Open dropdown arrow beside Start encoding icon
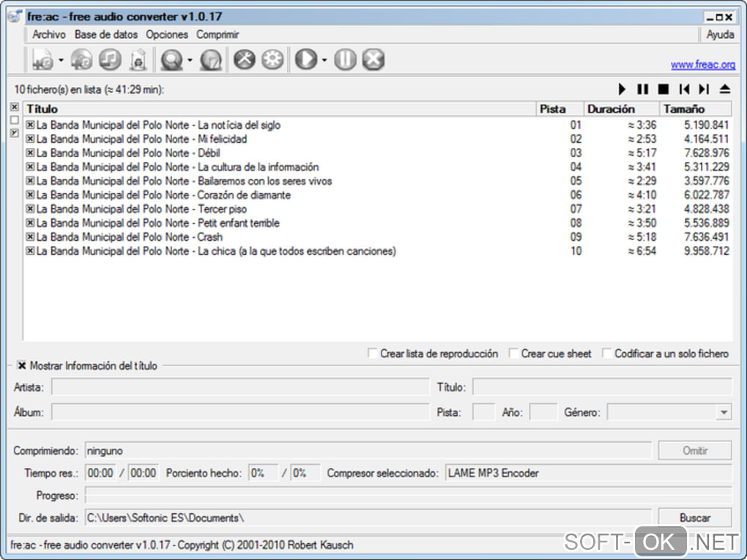Image resolution: width=747 pixels, height=560 pixels. click(x=324, y=60)
